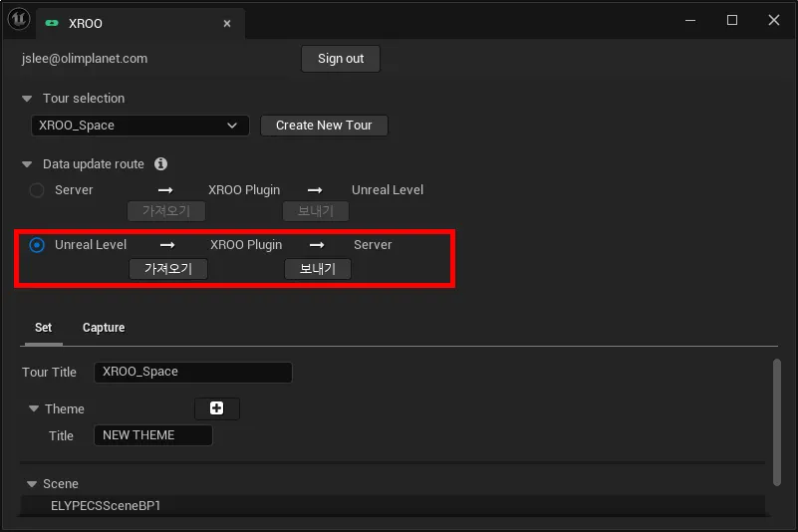Screen dimensions: 798x532
Task: Click the green XROO tab icon
Action: pos(52,23)
